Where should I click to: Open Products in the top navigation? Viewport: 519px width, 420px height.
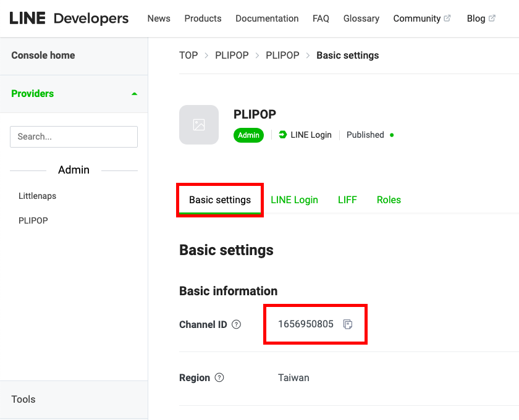click(203, 19)
